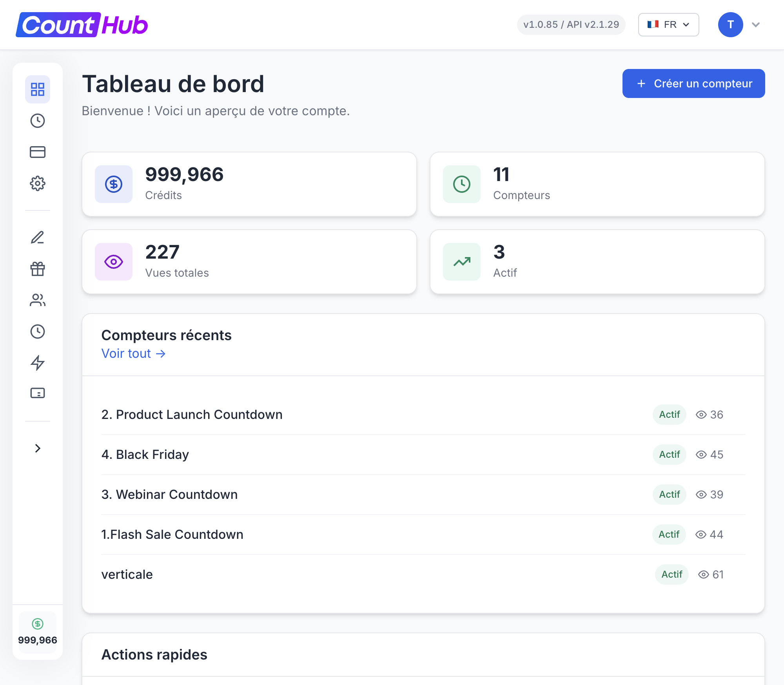Viewport: 784px width, 685px height.
Task: Follow the Voir tout link
Action: point(133,353)
